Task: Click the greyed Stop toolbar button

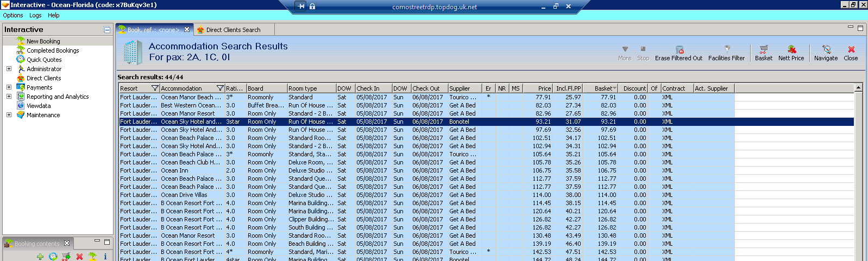Action: (x=643, y=53)
